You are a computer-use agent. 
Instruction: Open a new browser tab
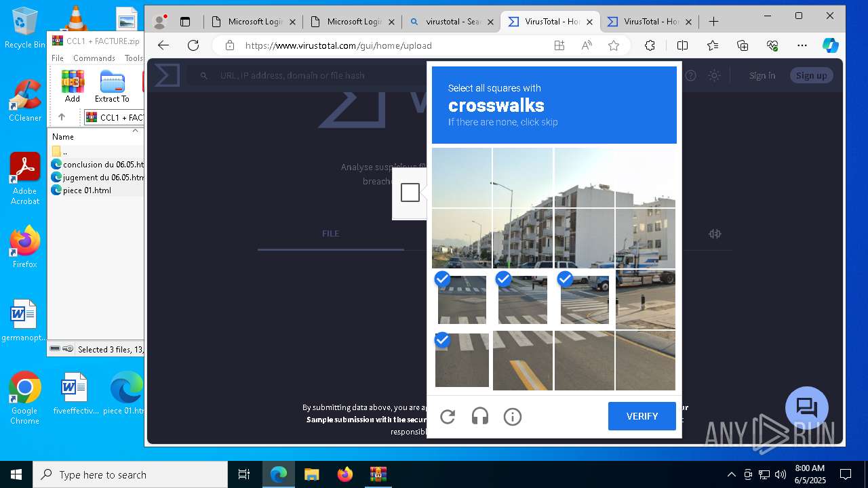pos(713,22)
